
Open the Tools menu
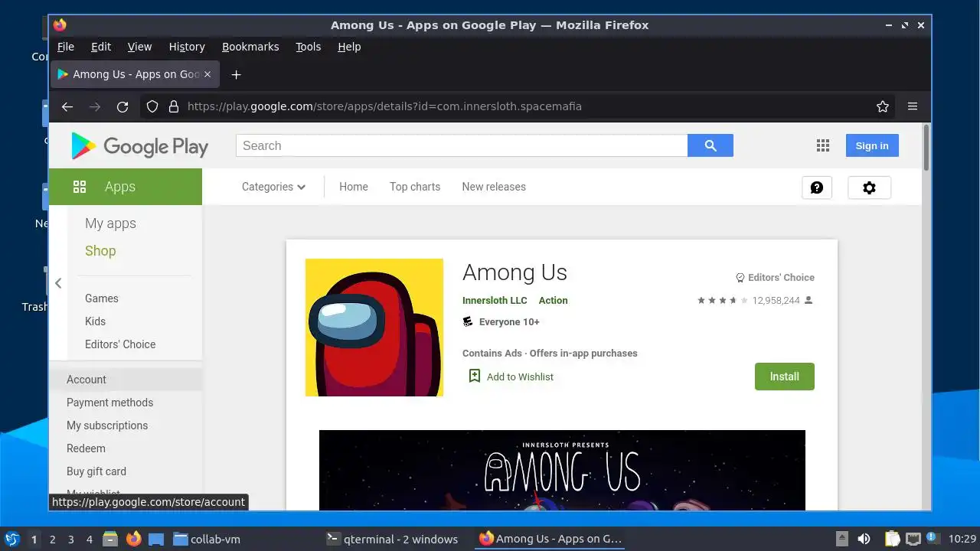point(309,47)
